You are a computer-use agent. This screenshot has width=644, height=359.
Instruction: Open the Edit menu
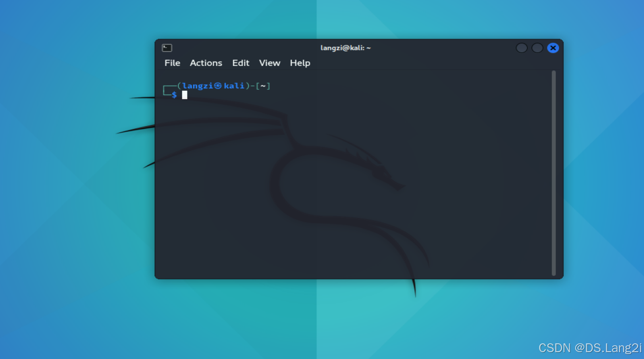[x=241, y=63]
